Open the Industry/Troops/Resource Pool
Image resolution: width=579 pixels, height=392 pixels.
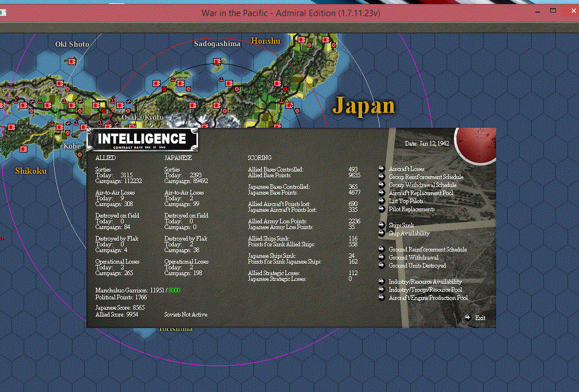tap(425, 290)
